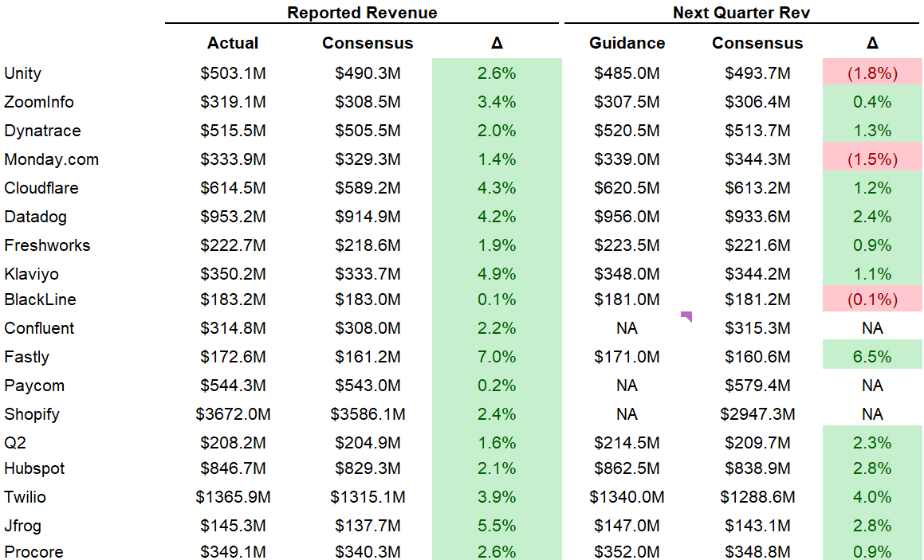This screenshot has height=560, width=924.
Task: Click Datadog guidance $956.0M
Action: [627, 217]
